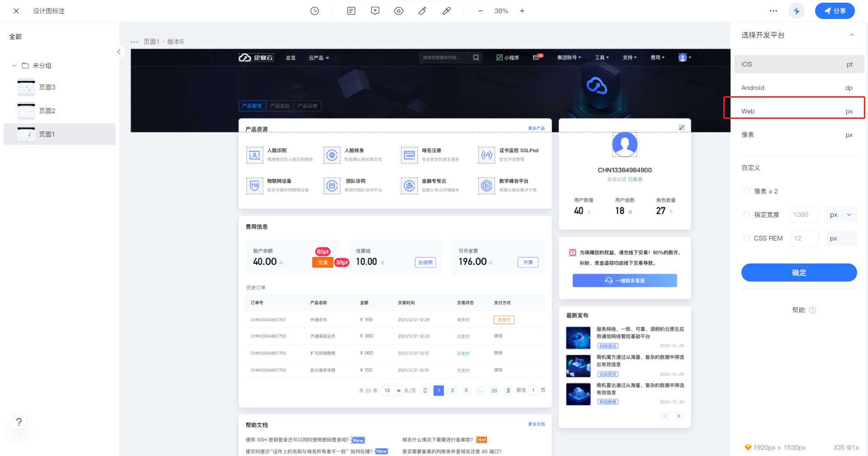The height and width of the screenshot is (456, 868).
Task: Click the document notes icon in toolbar
Action: click(351, 11)
